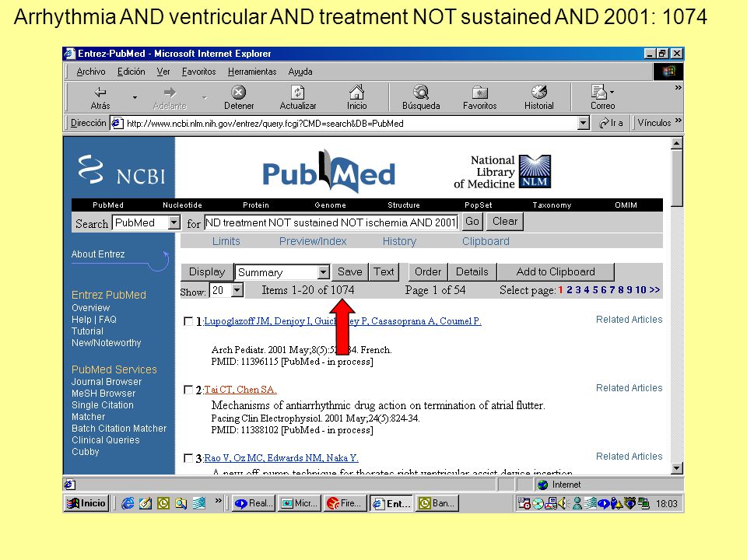
Task: Check the box for article 2 Tai CT
Action: tap(188, 390)
